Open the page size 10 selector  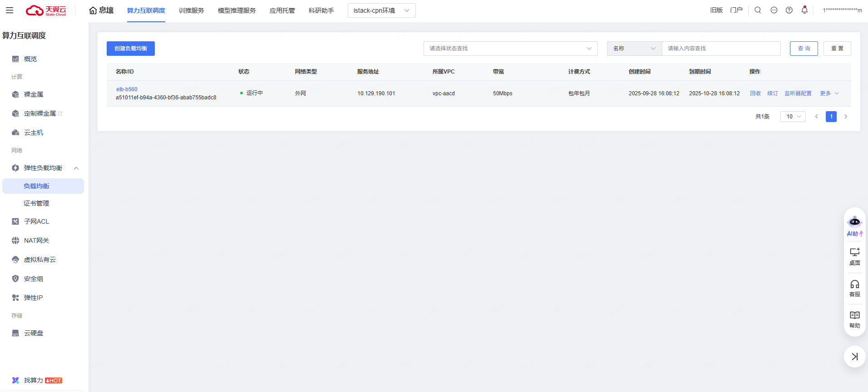tap(793, 117)
